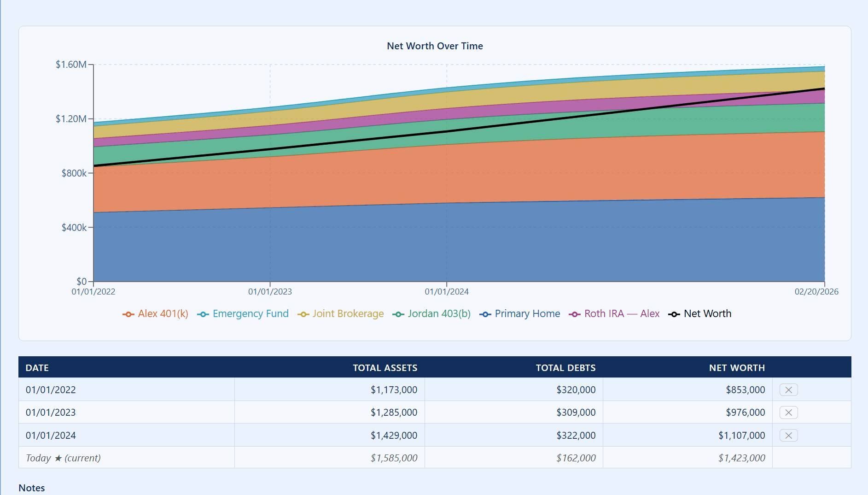
Task: Click the 02/20/2026 x-axis end label
Action: click(816, 292)
